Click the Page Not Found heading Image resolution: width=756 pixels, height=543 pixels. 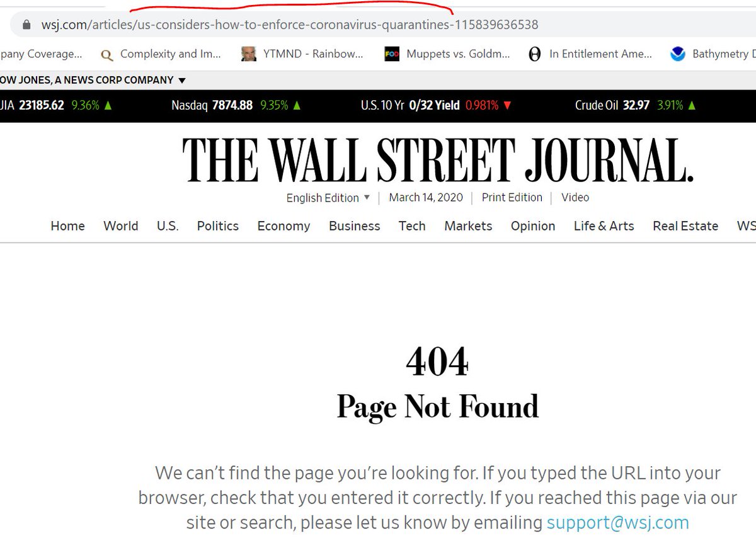point(438,406)
